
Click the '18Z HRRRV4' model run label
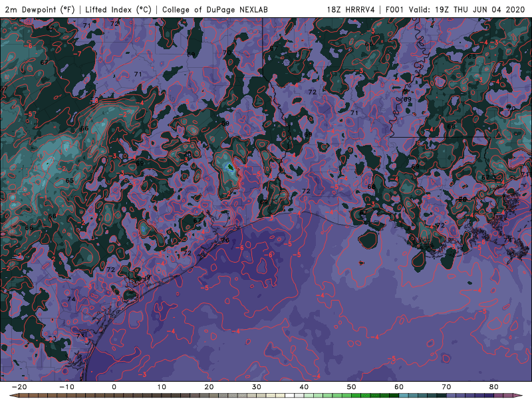point(350,9)
